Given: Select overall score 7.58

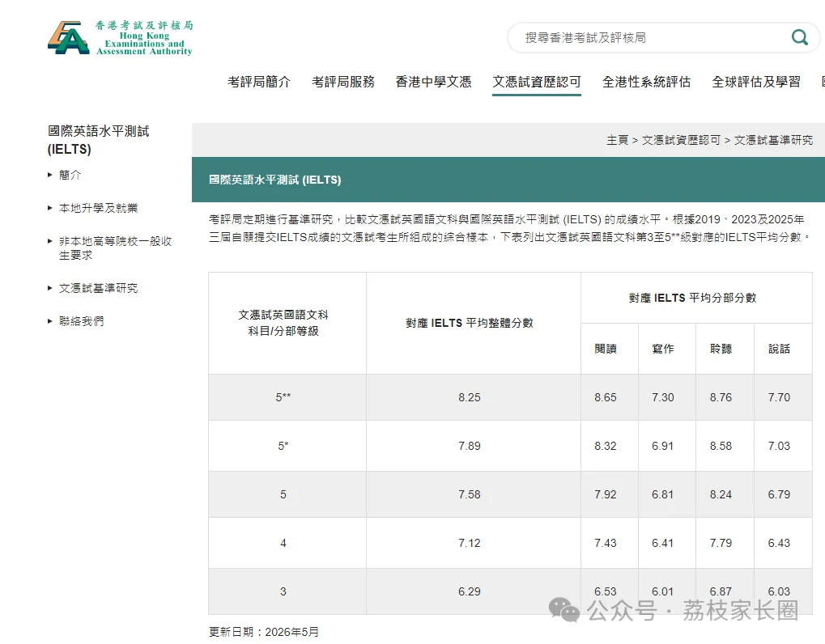Looking at the screenshot, I should (x=470, y=494).
